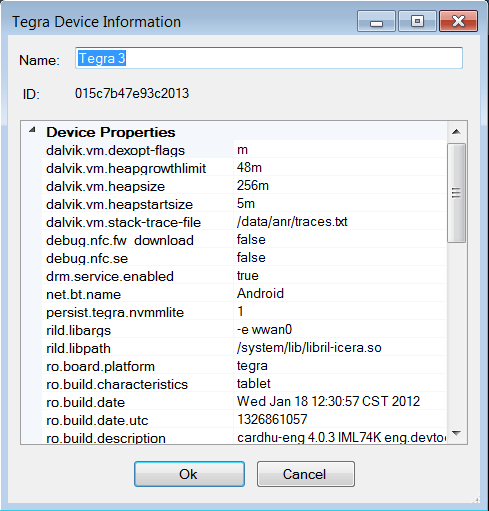The height and width of the screenshot is (511, 489).
Task: Select the rild.libargs property
Action: coord(78,330)
